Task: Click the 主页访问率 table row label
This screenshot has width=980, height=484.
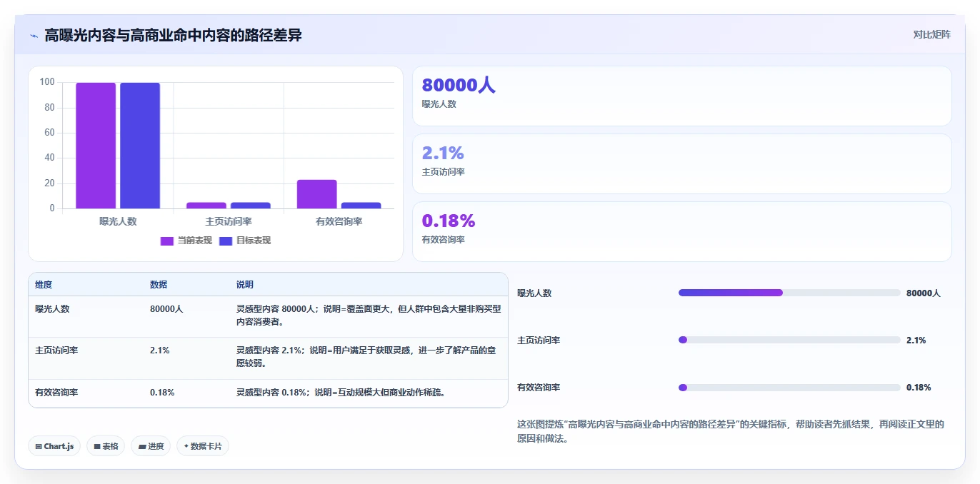Action: tap(56, 351)
